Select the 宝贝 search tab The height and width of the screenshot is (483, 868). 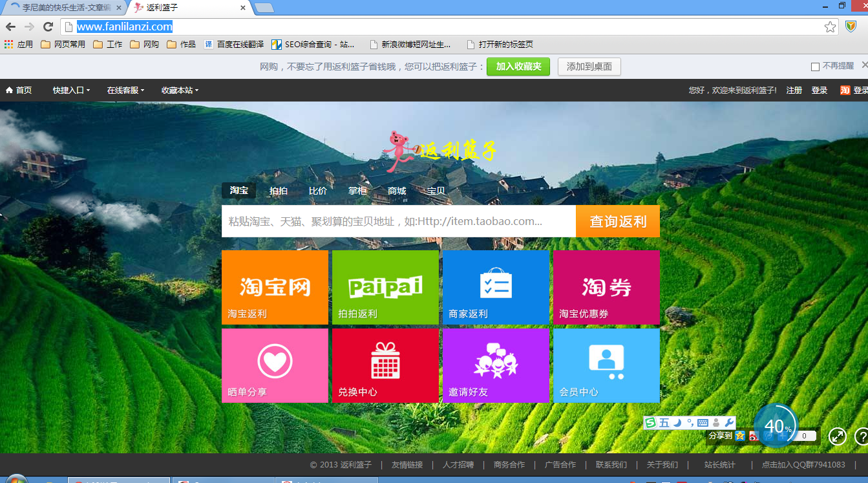[436, 191]
